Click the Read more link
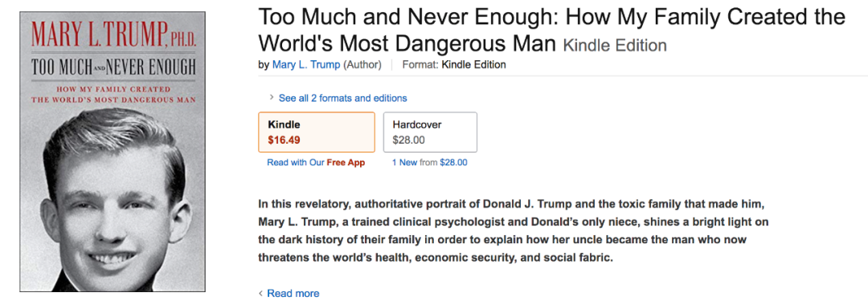The width and height of the screenshot is (868, 305). 293,294
